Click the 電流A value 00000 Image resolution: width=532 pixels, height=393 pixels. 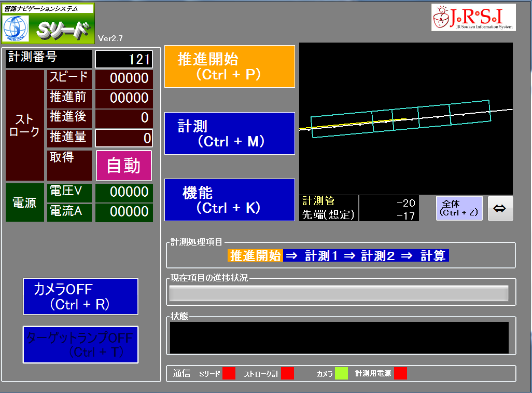tap(124, 212)
